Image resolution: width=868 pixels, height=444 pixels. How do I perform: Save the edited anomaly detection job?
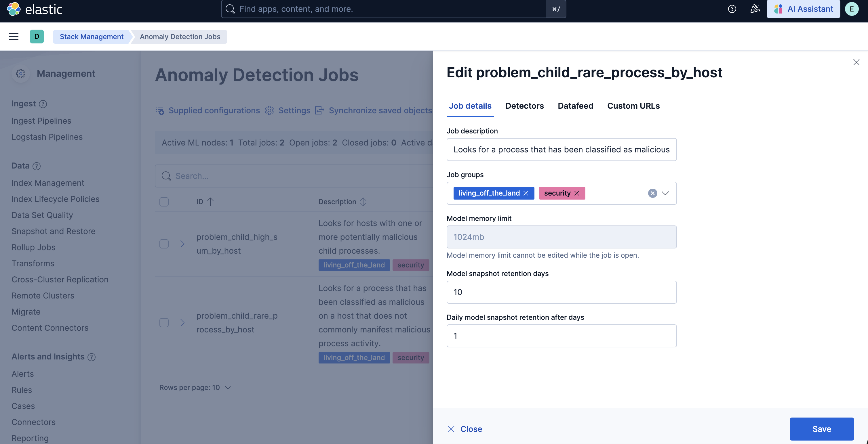(x=821, y=429)
